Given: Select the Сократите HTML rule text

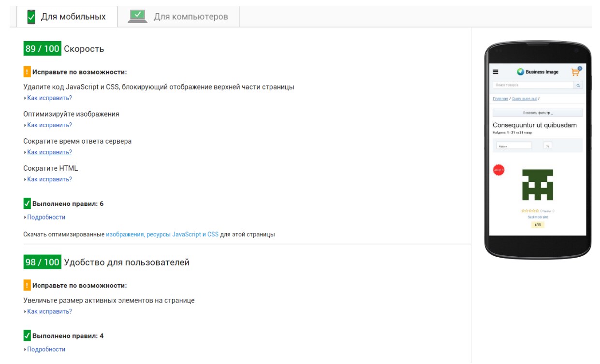Looking at the screenshot, I should click(50, 168).
